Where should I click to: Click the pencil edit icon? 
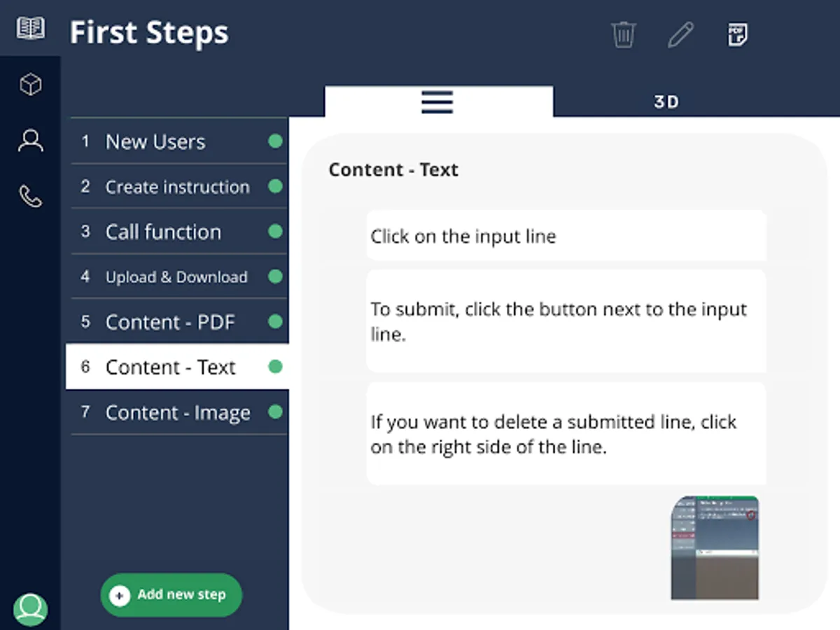click(680, 34)
